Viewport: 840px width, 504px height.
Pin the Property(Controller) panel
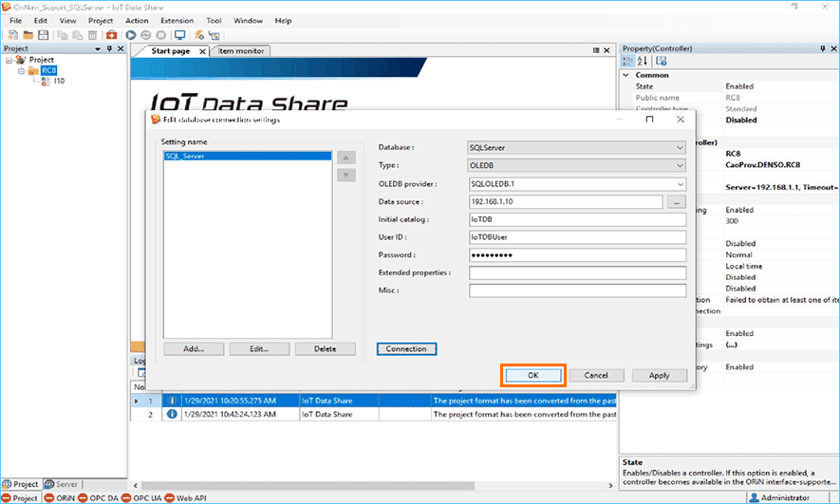823,48
